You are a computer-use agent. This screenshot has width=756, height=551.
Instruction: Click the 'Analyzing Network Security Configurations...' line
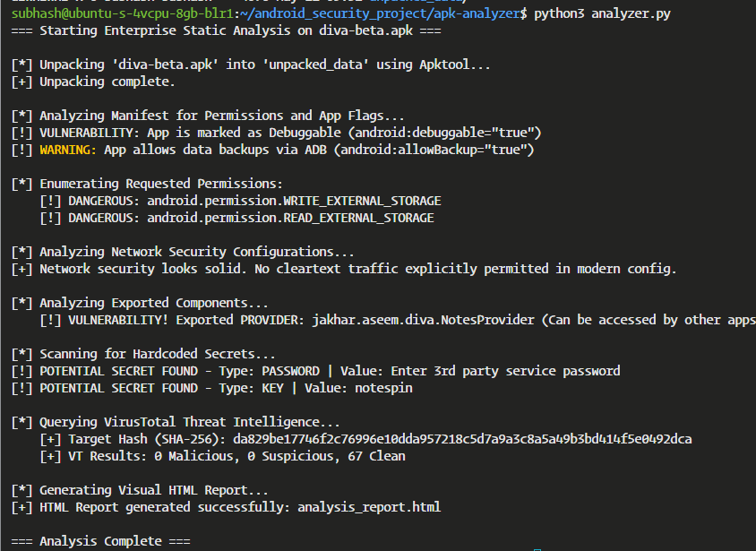183,252
